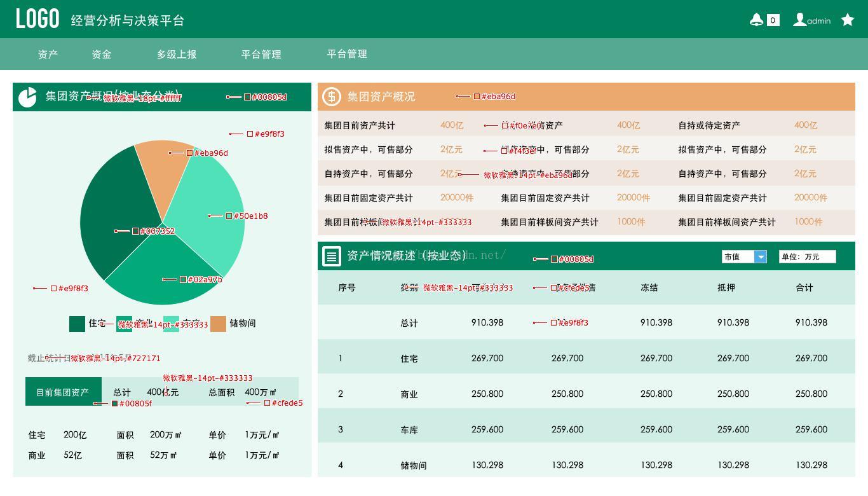Switch to the 资金 tab
The image size is (868, 496).
pyautogui.click(x=101, y=54)
